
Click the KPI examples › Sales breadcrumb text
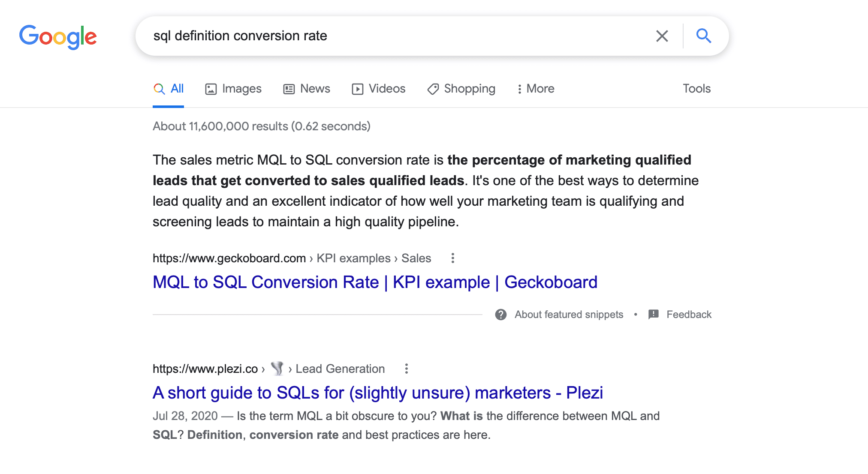[x=374, y=258]
